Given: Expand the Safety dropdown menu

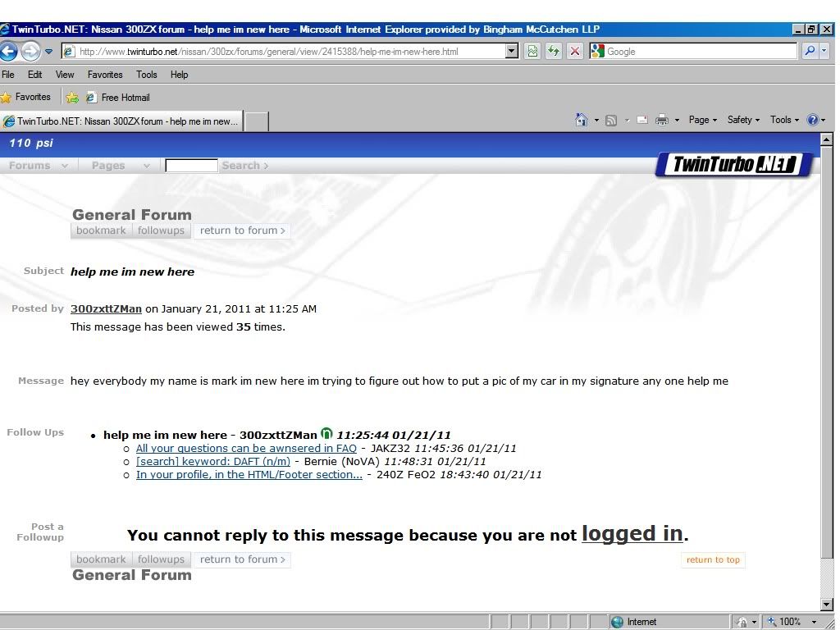Looking at the screenshot, I should pyautogui.click(x=743, y=120).
